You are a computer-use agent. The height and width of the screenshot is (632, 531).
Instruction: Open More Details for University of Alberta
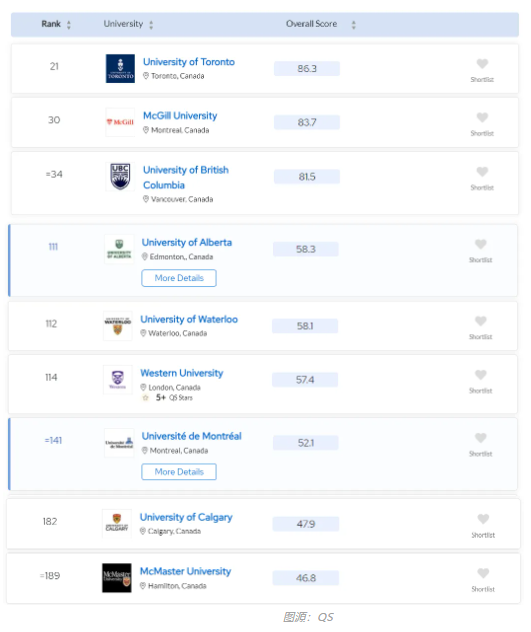coord(179,278)
